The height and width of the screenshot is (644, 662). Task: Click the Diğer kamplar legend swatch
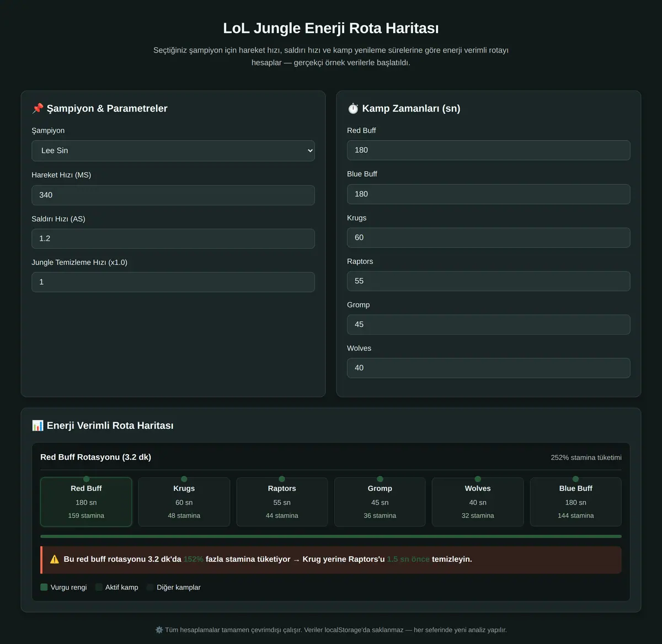click(x=150, y=587)
